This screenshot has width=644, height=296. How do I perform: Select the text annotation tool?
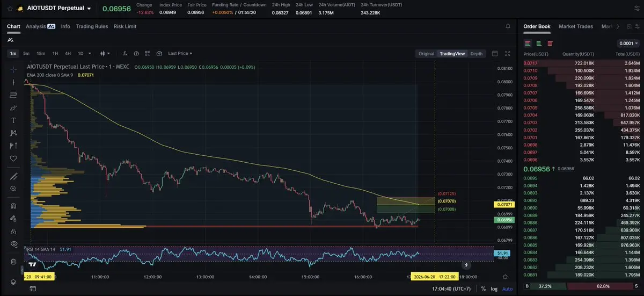click(x=13, y=120)
